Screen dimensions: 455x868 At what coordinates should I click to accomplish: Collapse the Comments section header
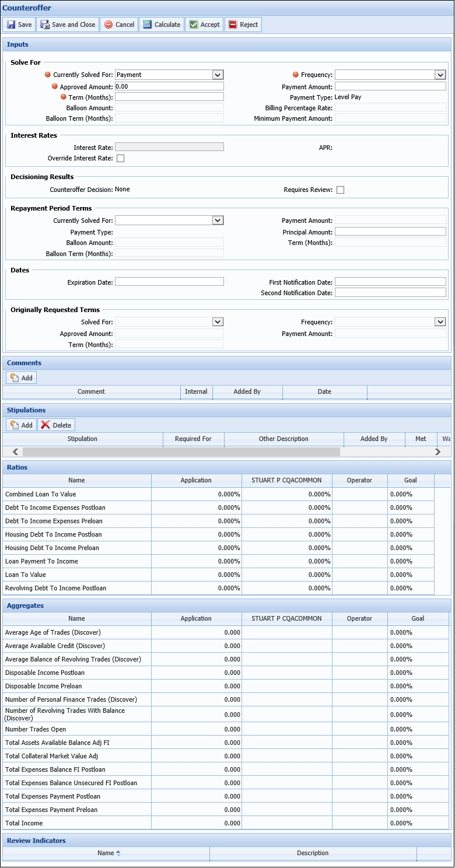tap(227, 363)
